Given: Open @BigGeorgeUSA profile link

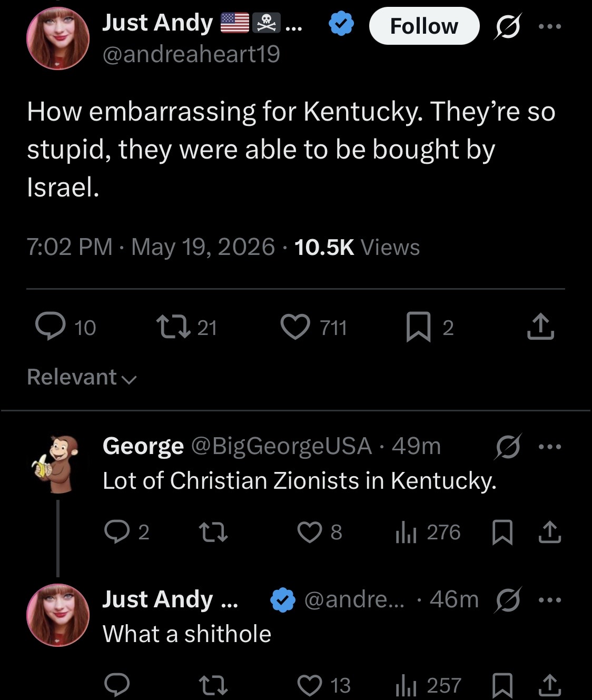Looking at the screenshot, I should (282, 446).
